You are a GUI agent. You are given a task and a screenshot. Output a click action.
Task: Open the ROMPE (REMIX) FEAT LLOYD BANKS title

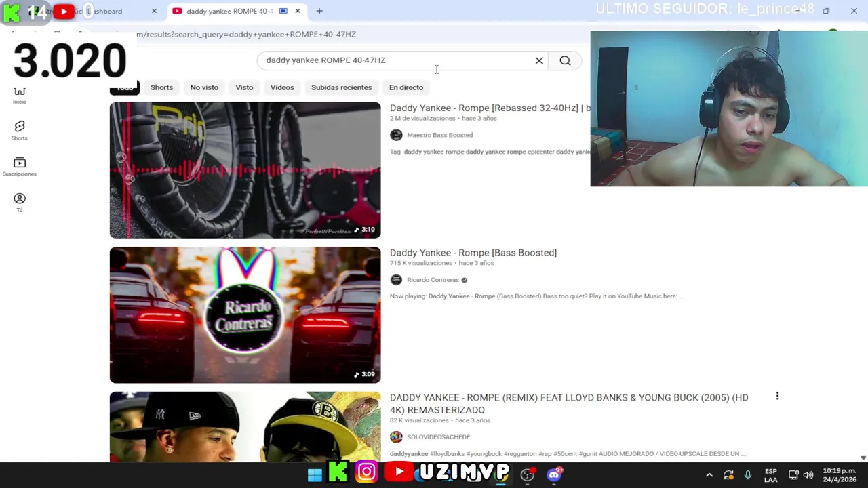click(x=569, y=403)
